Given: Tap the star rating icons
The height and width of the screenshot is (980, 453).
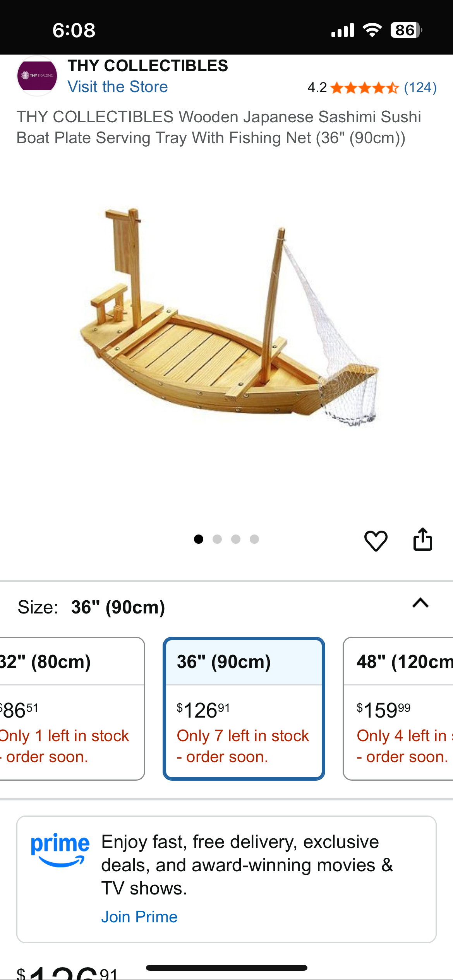Looking at the screenshot, I should [x=364, y=88].
